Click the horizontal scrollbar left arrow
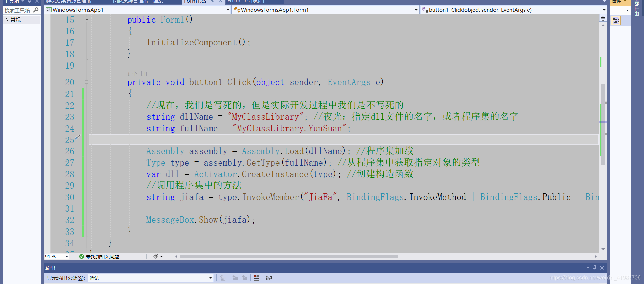The height and width of the screenshot is (284, 644). [176, 257]
